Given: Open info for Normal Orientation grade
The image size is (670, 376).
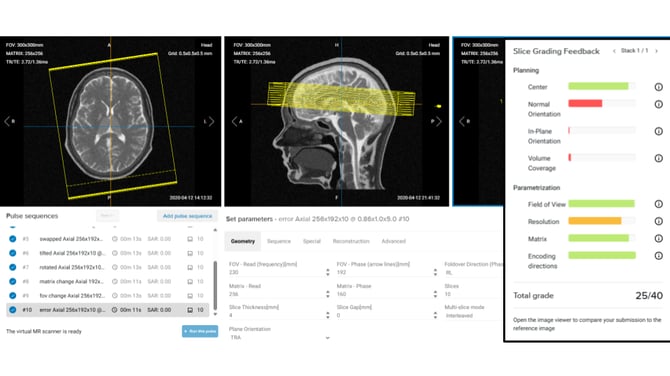Looking at the screenshot, I should coord(658,104).
